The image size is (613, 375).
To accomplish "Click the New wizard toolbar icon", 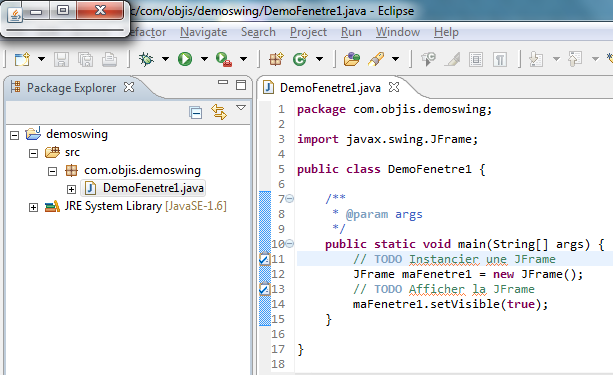I will click(x=22, y=59).
